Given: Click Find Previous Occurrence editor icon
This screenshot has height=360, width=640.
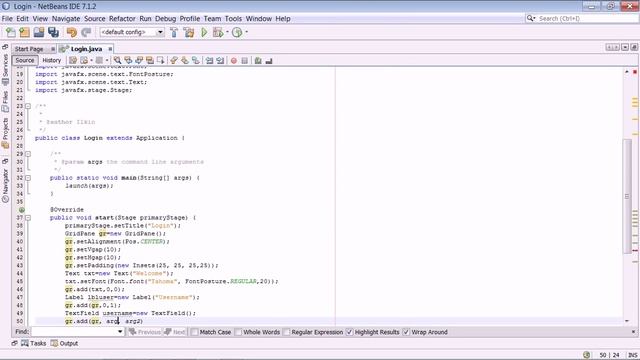Looking at the screenshot, I should 128,60.
